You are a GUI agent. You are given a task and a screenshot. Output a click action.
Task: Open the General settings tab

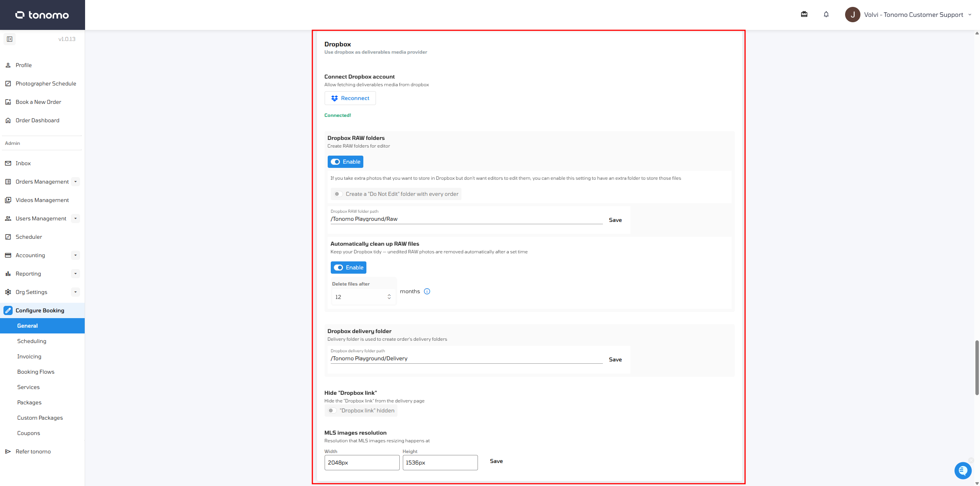click(x=42, y=326)
